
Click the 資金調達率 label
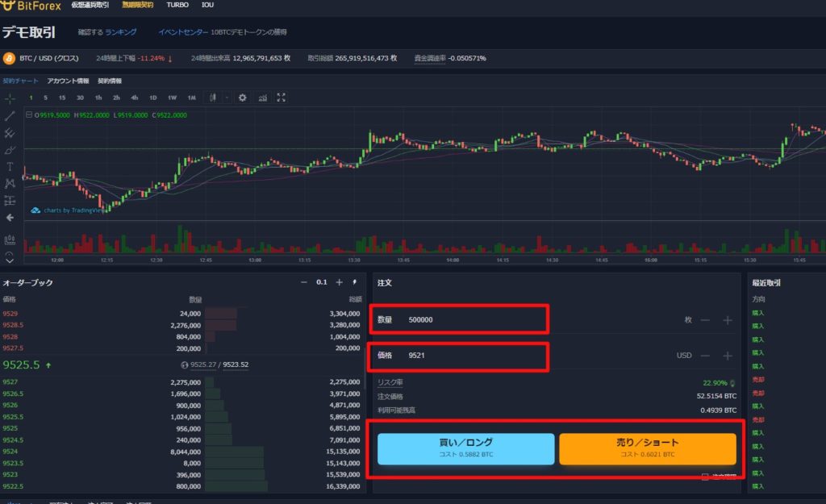pyautogui.click(x=430, y=58)
